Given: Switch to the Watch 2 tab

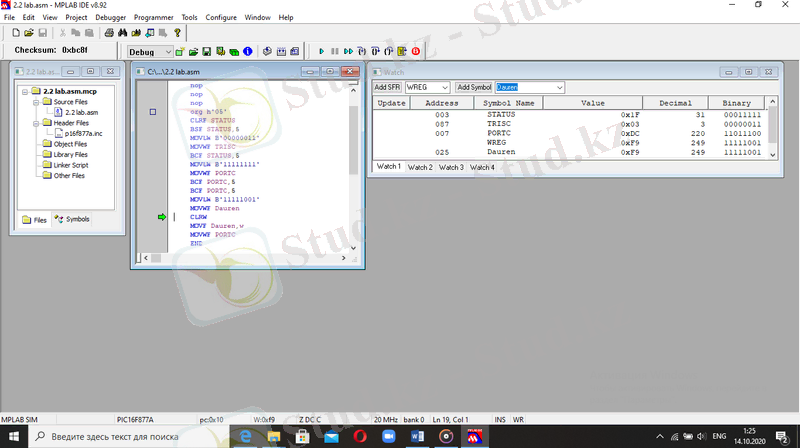Looking at the screenshot, I should [420, 167].
